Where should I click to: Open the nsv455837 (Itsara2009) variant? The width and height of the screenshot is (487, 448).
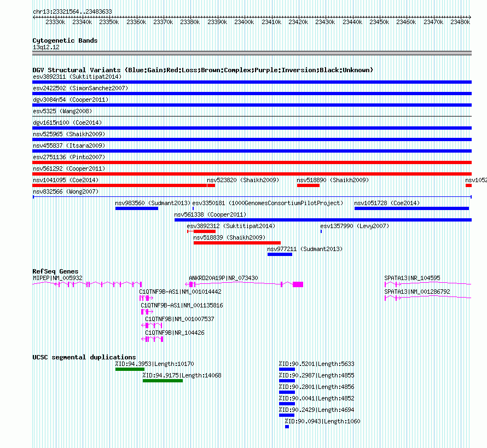point(252,151)
